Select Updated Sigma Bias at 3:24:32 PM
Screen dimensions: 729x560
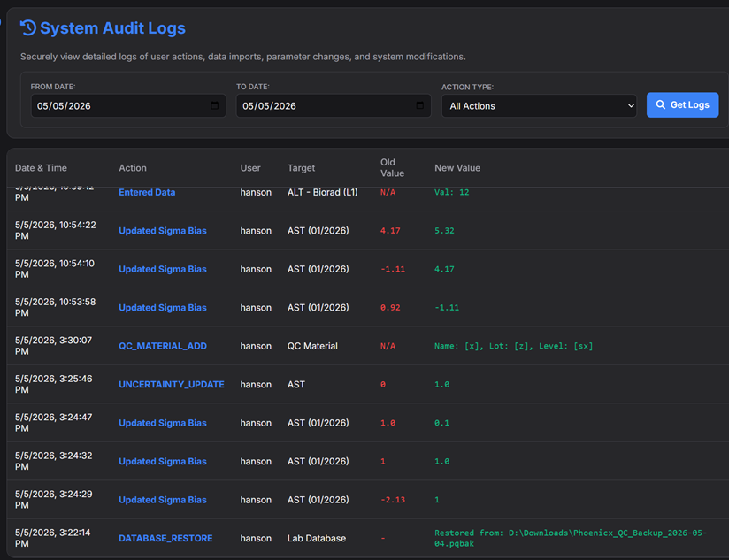(x=162, y=462)
